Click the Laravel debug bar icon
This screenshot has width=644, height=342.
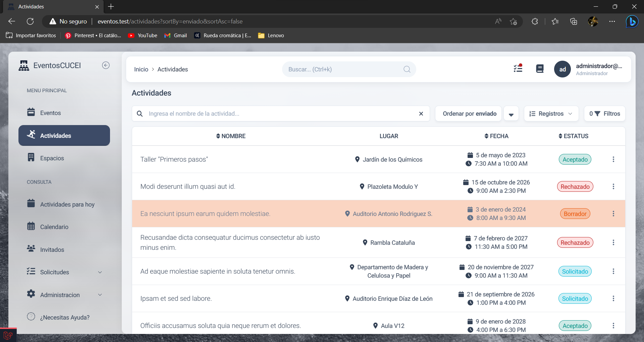[x=8, y=335]
